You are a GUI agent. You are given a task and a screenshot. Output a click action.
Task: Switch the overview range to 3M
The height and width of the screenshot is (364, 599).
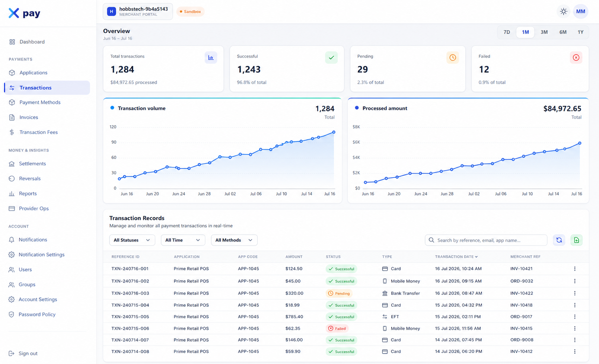pos(544,32)
